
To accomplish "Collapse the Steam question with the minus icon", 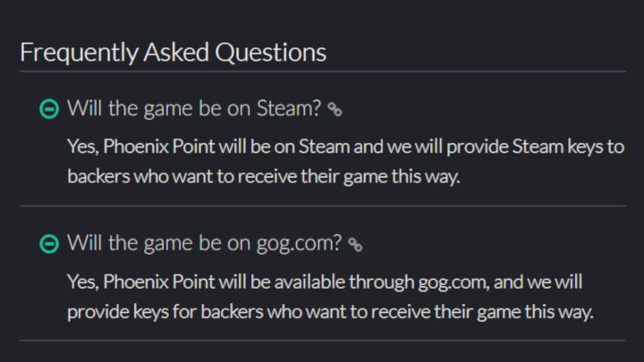I will coord(50,109).
